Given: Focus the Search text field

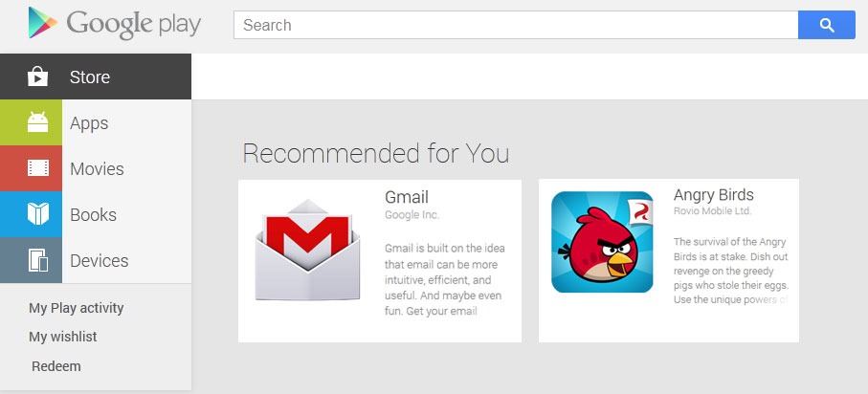Looking at the screenshot, I should 516,25.
